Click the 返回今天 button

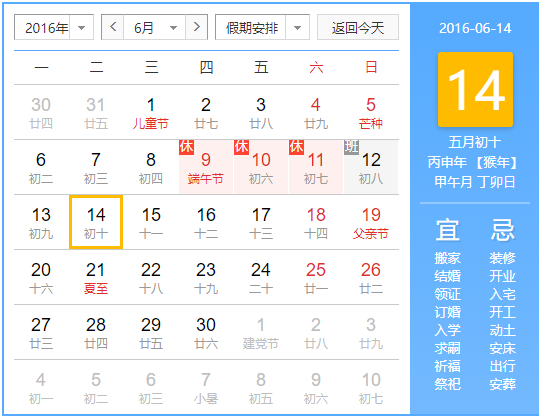(x=358, y=27)
